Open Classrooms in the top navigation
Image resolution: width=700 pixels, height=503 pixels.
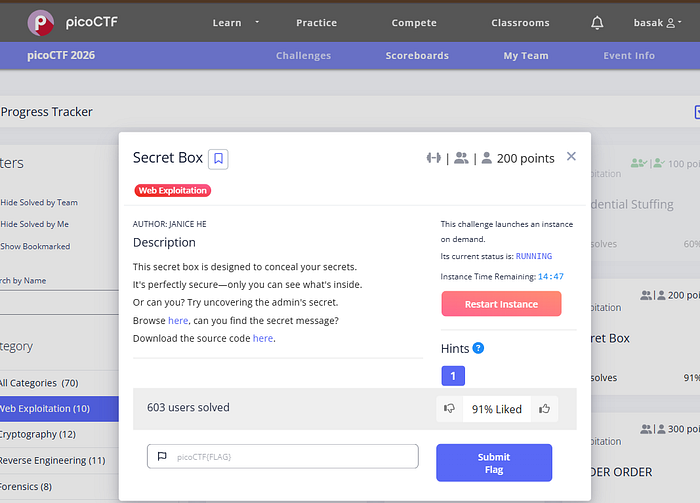point(520,23)
